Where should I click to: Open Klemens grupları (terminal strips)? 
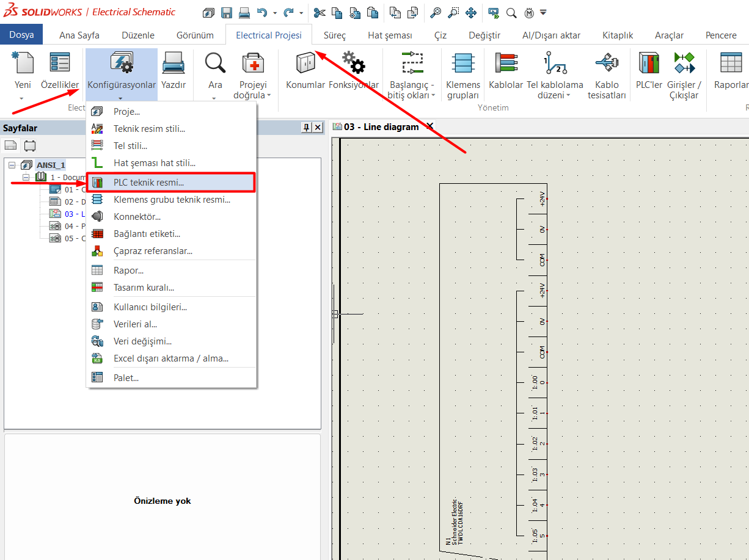click(463, 76)
